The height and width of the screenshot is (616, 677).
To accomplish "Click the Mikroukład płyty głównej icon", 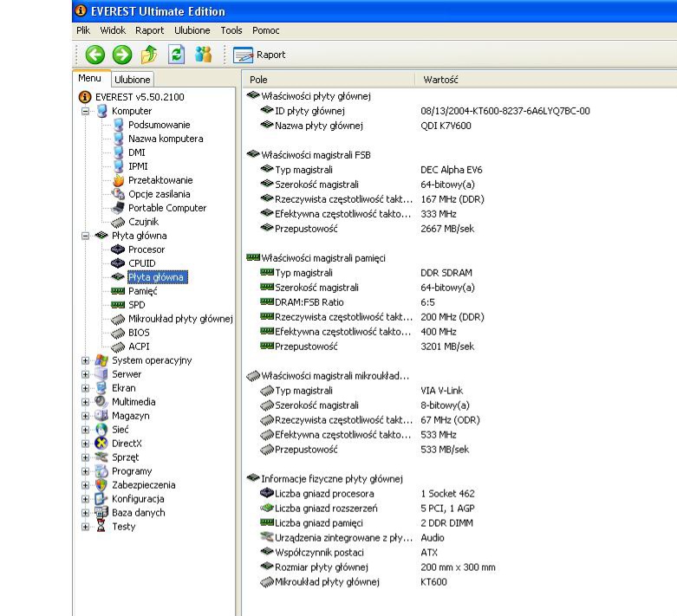I will pyautogui.click(x=118, y=319).
